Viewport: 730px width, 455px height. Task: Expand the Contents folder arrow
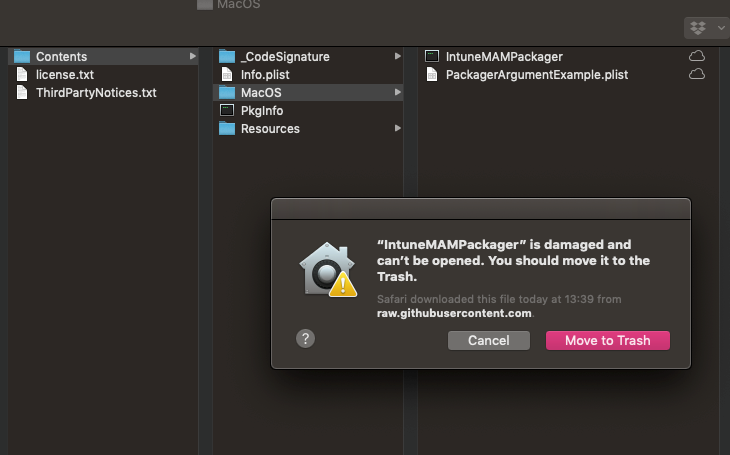point(192,56)
